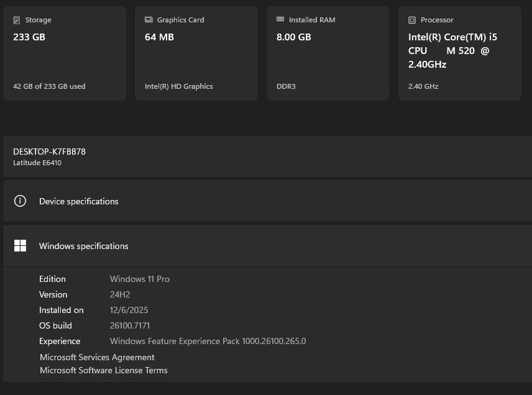
Task: Select the 64 MB Graphics Card value
Action: [159, 37]
